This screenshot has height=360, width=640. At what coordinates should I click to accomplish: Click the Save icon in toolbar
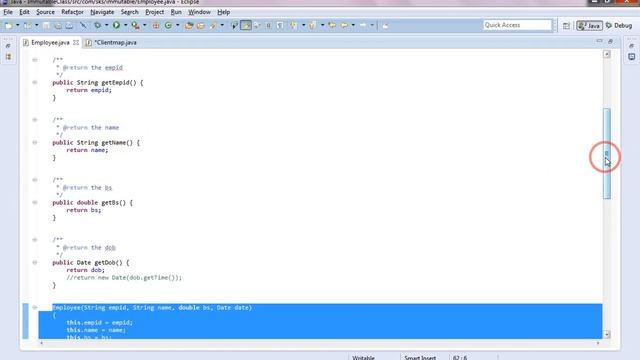tap(46, 25)
